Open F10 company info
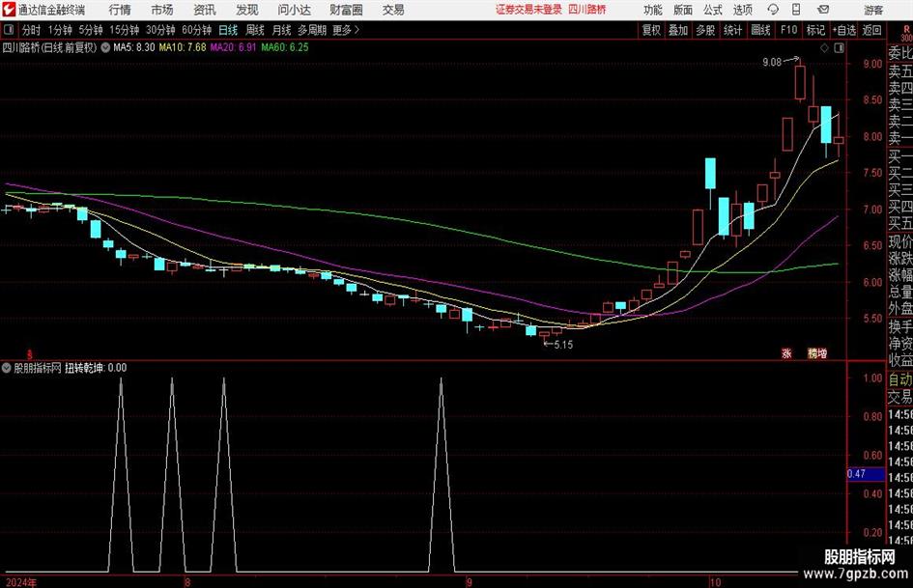913x588 pixels. click(x=789, y=30)
